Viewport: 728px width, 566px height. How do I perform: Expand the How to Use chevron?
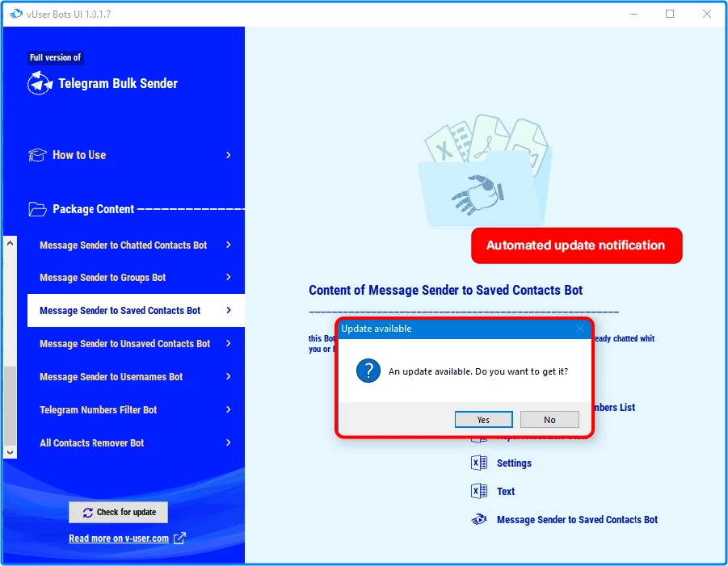click(x=229, y=155)
